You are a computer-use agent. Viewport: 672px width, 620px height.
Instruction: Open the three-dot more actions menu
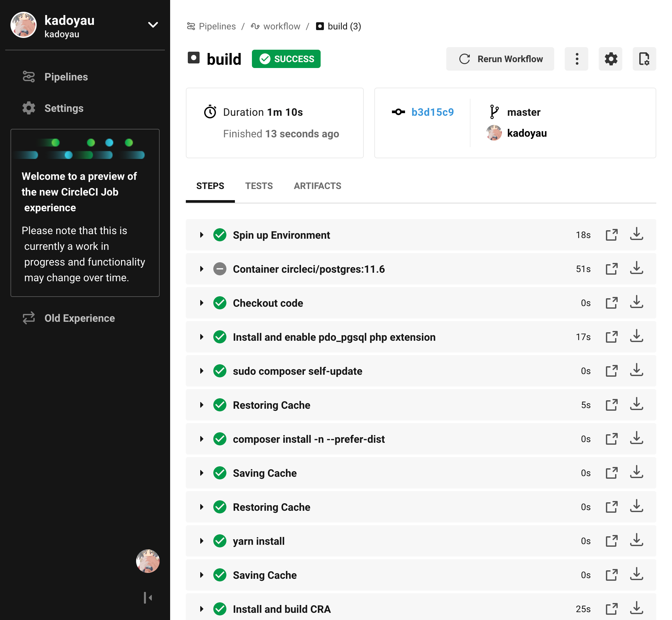click(x=576, y=59)
